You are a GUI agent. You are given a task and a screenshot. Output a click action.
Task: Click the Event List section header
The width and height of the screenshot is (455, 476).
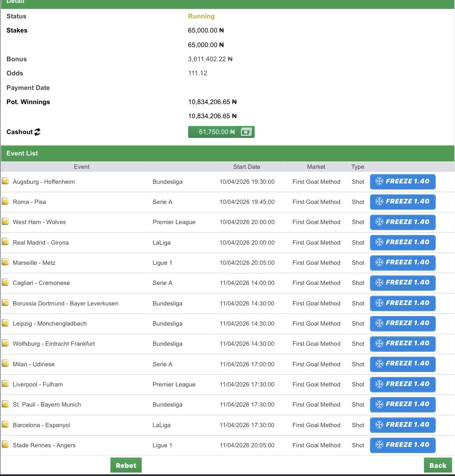[228, 153]
